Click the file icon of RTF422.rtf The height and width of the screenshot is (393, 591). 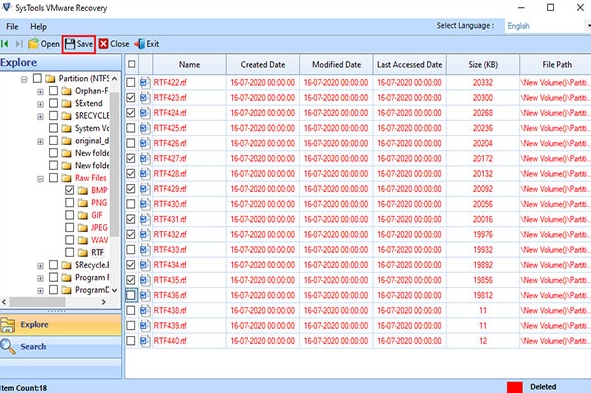pos(145,83)
